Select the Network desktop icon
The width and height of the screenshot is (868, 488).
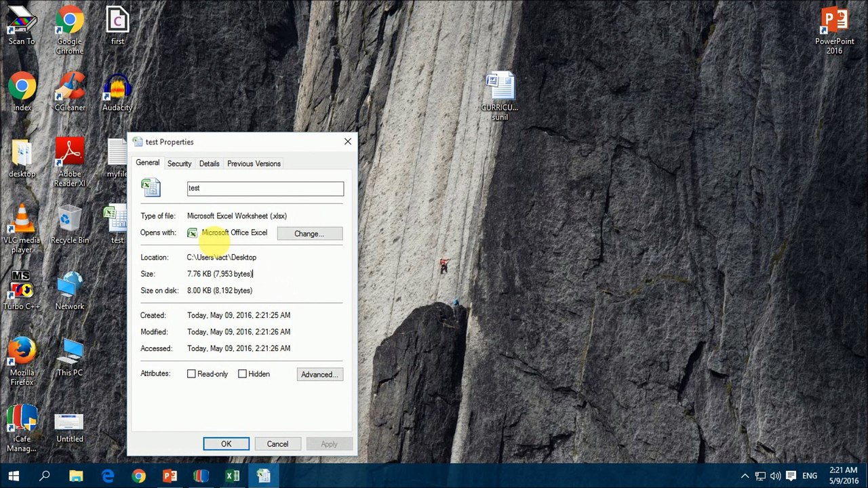coord(70,290)
